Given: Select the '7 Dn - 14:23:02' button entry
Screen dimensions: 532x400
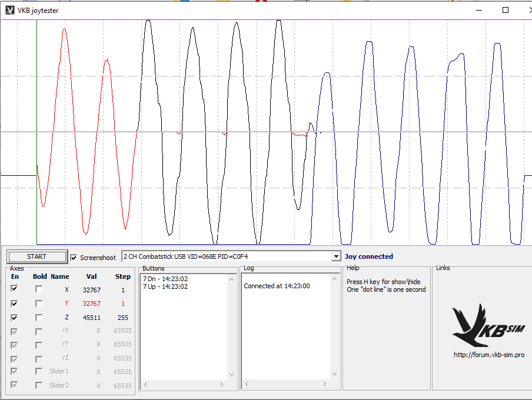Looking at the screenshot, I should tap(165, 279).
